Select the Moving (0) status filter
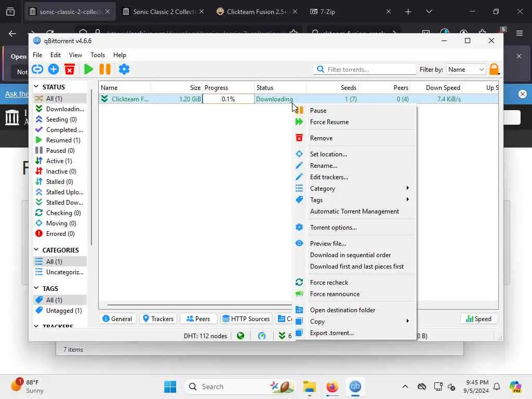This screenshot has width=532, height=399. tap(60, 223)
